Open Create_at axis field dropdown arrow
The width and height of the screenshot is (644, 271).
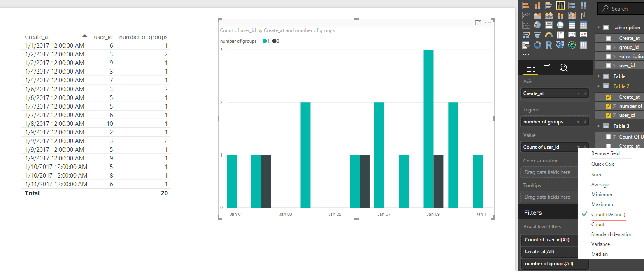click(578, 93)
